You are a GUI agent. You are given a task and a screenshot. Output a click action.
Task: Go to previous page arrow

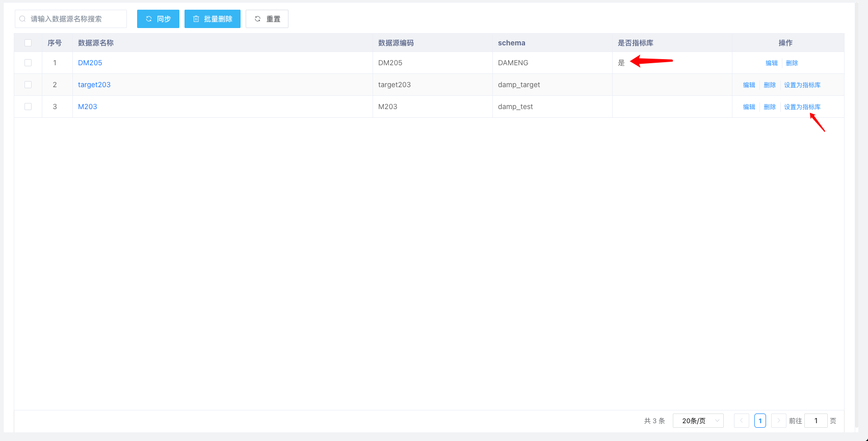(741, 421)
